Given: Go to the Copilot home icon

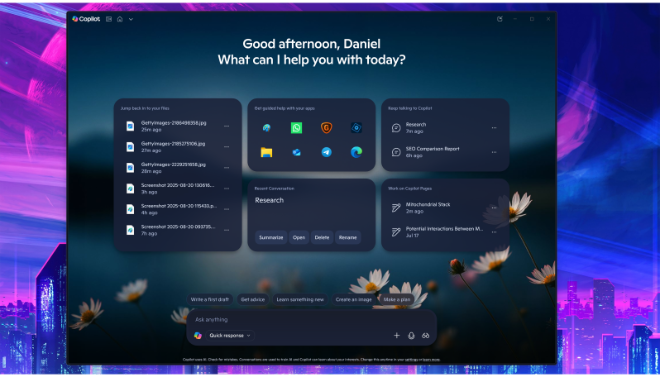Looking at the screenshot, I should (120, 19).
